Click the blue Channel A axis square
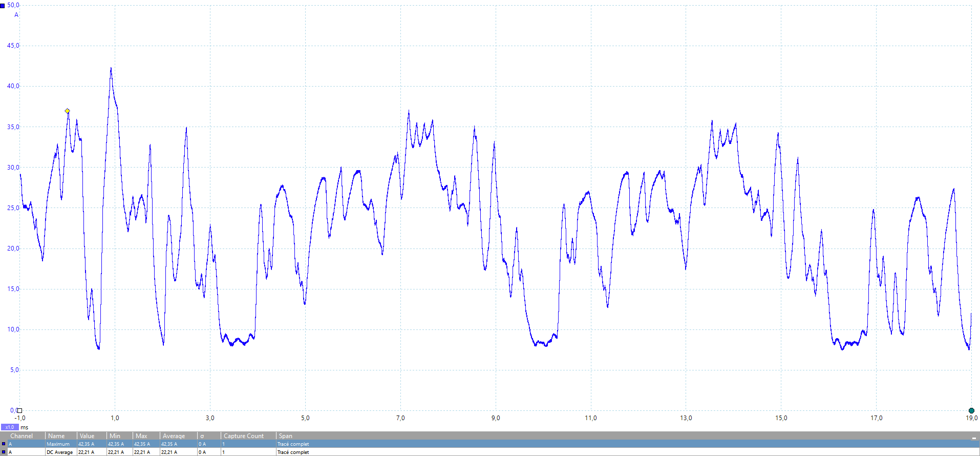 click(3, 6)
